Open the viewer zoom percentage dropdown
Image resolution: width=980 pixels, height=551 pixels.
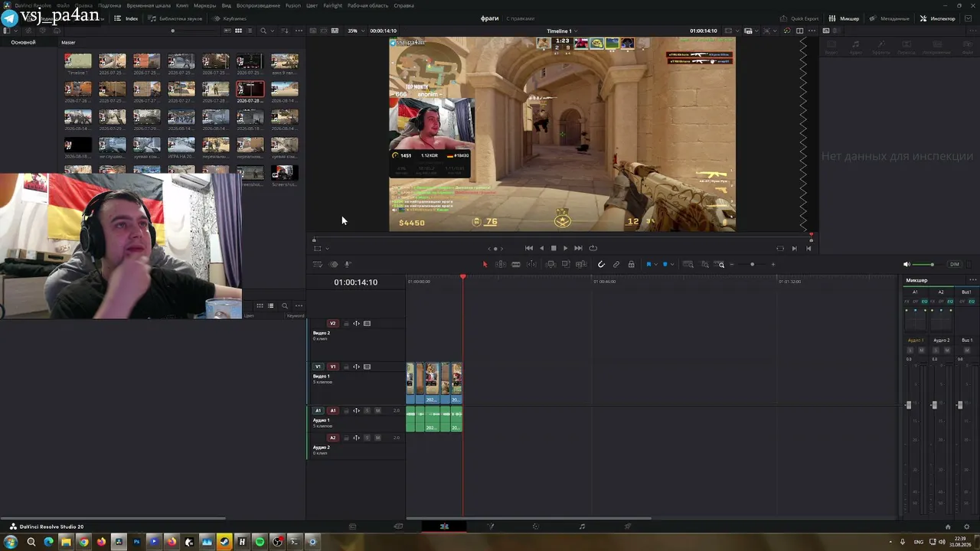355,31
